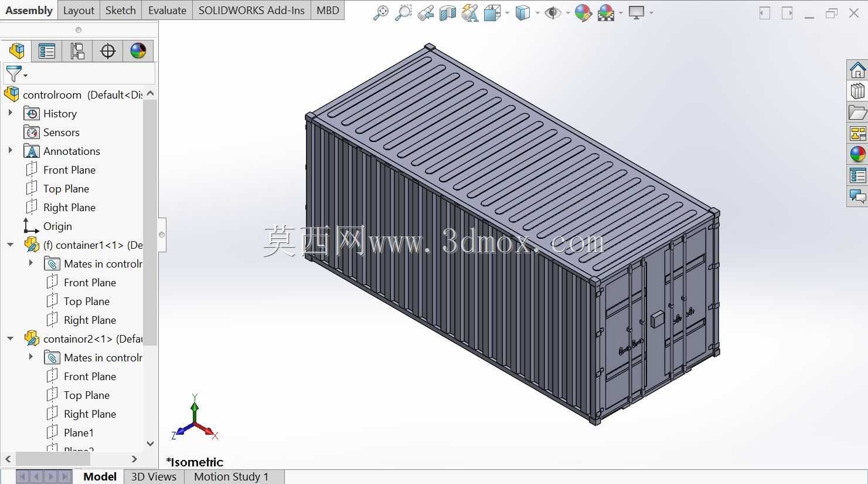Screen dimensions: 868x484
Task: Open the SOLIDWORKS Resources home icon
Action: coord(857,70)
